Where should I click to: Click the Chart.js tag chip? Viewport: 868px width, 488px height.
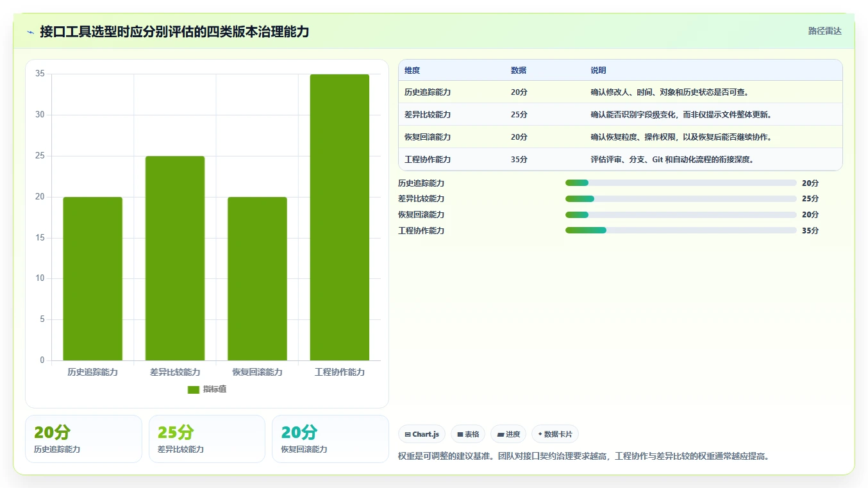pyautogui.click(x=422, y=434)
